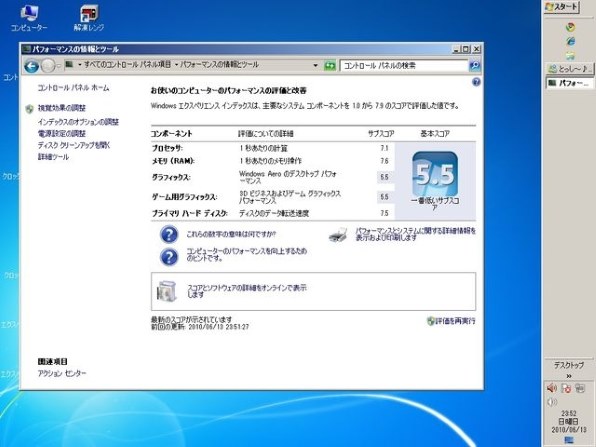Click the shield icon beside 視覚効果の調整
596x447 pixels.
30,109
